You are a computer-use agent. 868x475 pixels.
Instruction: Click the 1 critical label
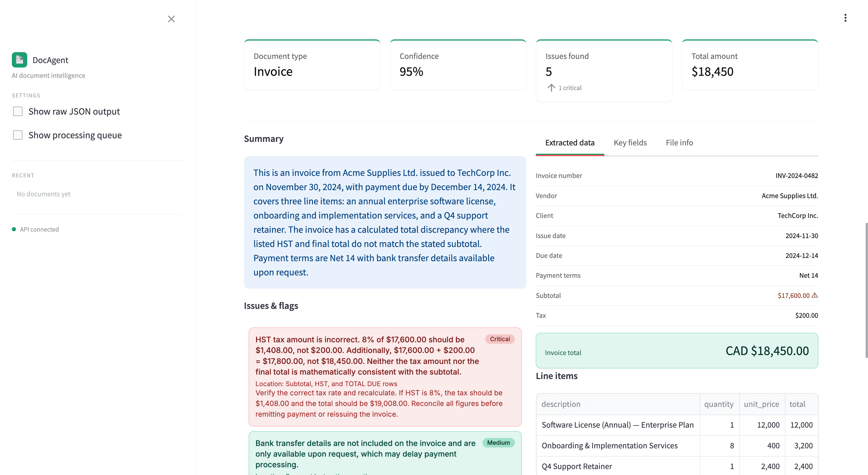click(570, 88)
